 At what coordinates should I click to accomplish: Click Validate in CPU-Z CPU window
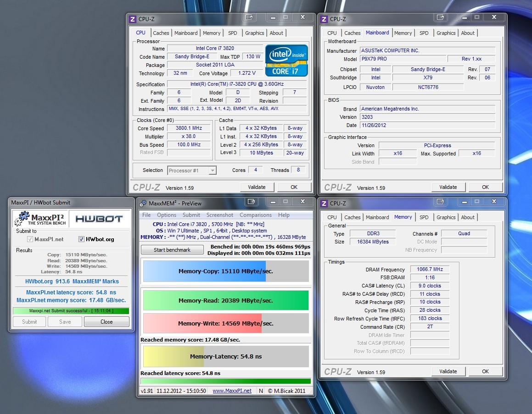(x=257, y=187)
